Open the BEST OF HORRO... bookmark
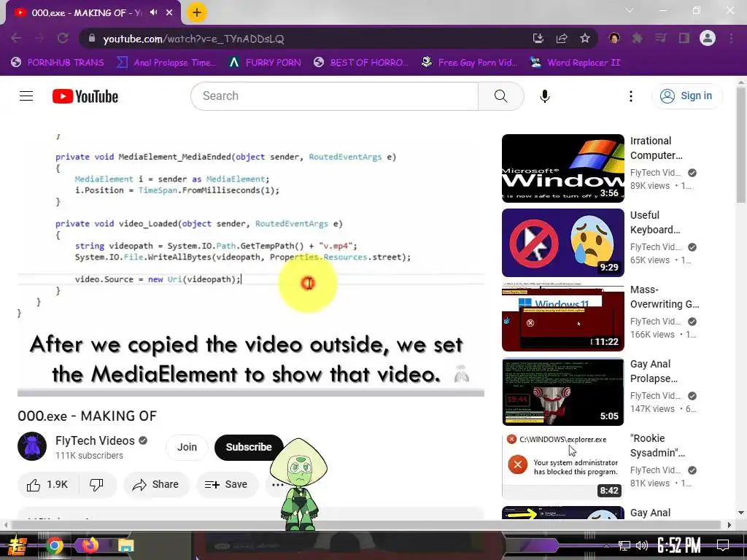Screen dimensions: 747x560 tap(360, 63)
